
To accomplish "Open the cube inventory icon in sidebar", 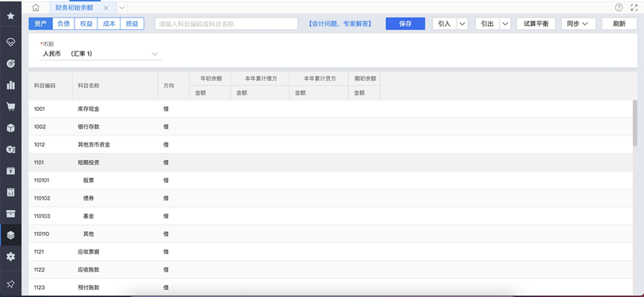I will tap(10, 128).
